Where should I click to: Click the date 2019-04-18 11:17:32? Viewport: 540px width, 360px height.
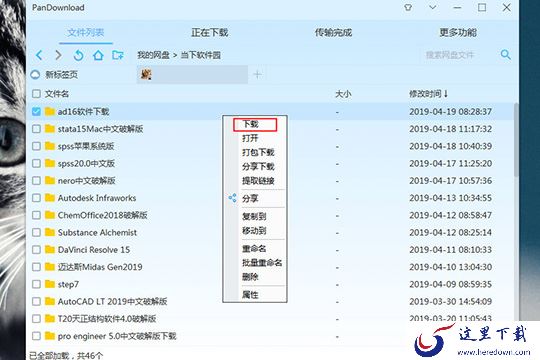(x=450, y=129)
